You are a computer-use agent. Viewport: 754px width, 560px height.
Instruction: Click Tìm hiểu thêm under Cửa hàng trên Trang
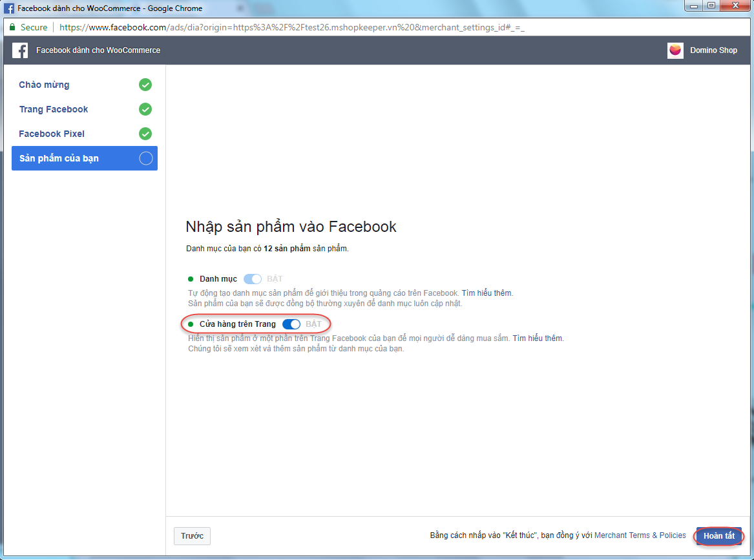point(537,338)
